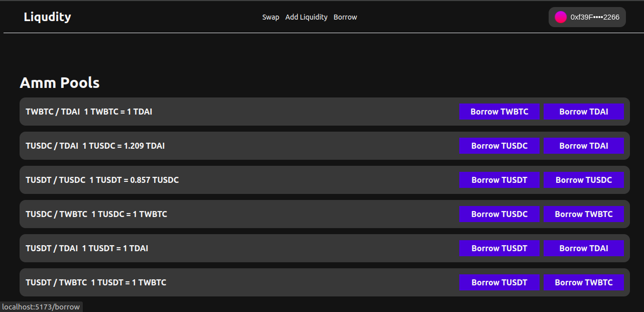644x312 pixels.
Task: Borrow TUSDC from the TUSDT / TUSDC pool
Action: 584,180
